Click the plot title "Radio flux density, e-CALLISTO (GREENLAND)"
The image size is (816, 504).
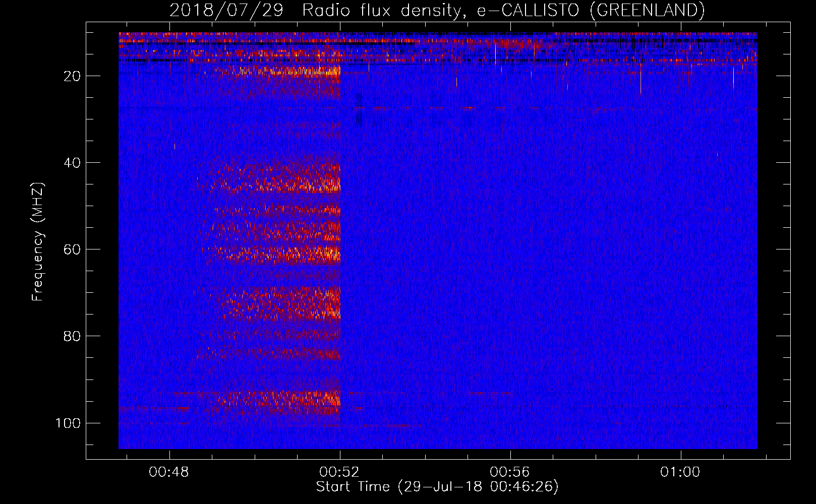point(503,10)
